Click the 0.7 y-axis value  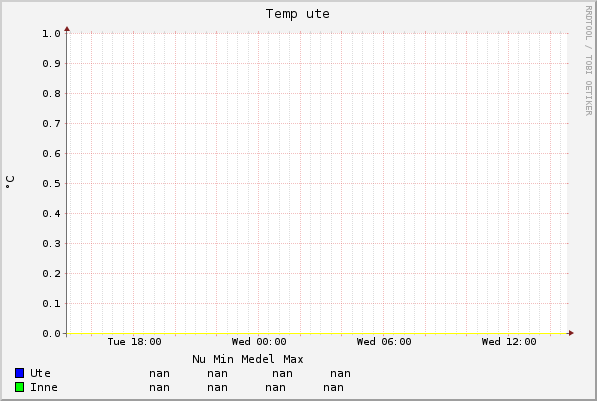click(51, 123)
